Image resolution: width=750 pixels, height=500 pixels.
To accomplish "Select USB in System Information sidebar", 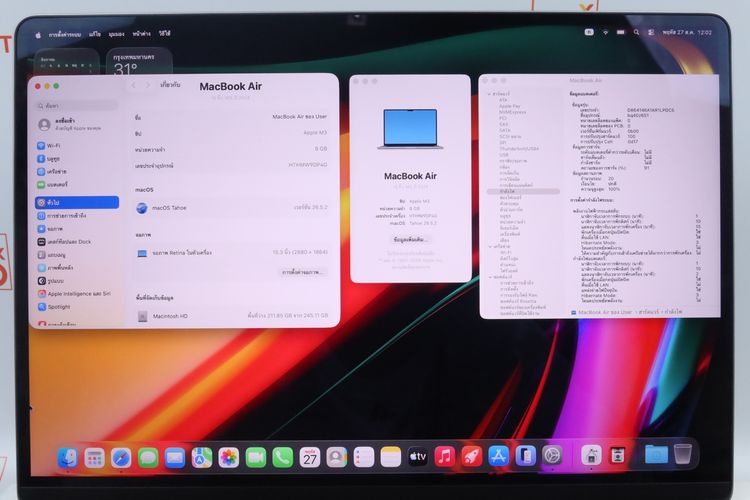I will pos(504,155).
